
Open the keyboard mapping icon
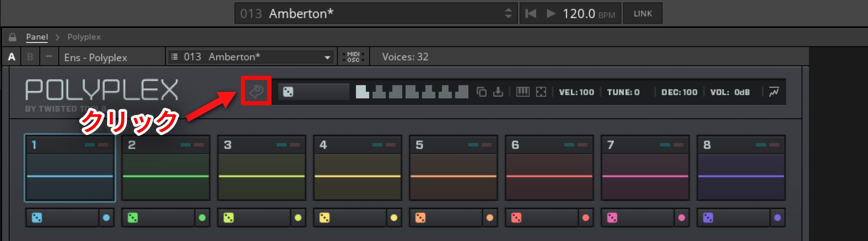coord(523,92)
